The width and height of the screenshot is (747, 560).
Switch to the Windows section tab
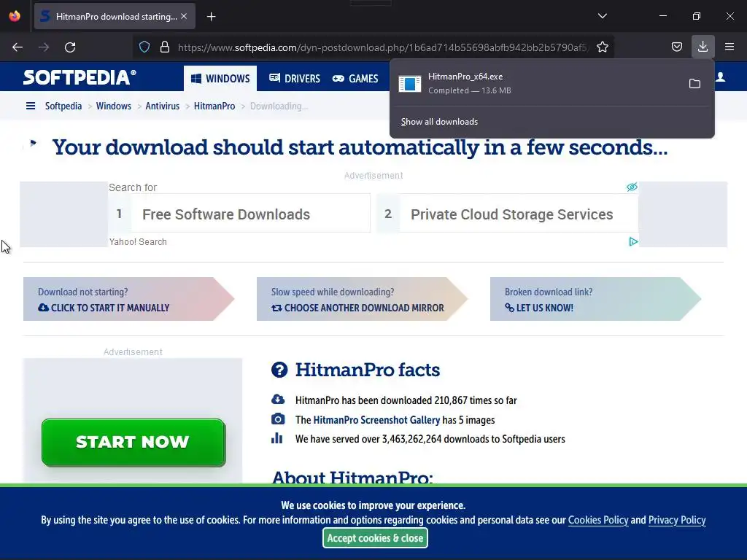[x=220, y=79]
